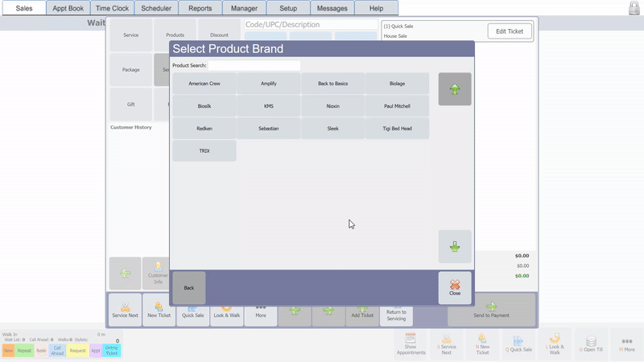Focus the Product Search field

click(x=254, y=65)
